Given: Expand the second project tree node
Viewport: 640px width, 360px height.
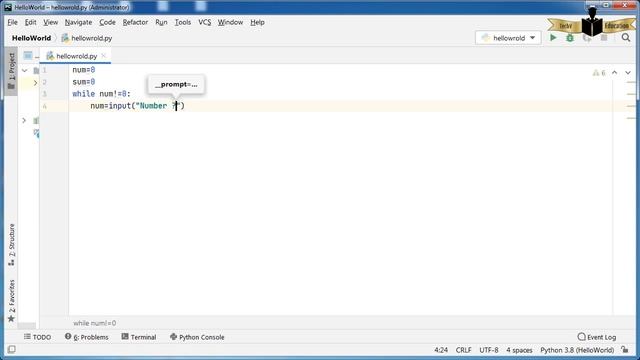Looking at the screenshot, I should pyautogui.click(x=35, y=83).
